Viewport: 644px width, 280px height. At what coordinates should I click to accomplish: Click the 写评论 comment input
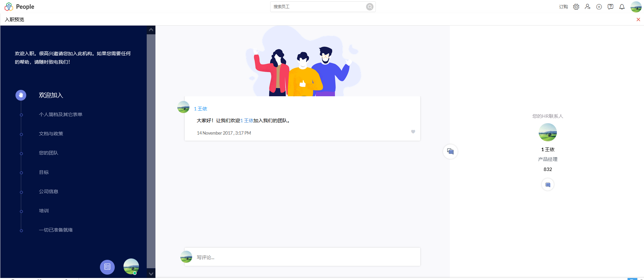[x=302, y=257]
